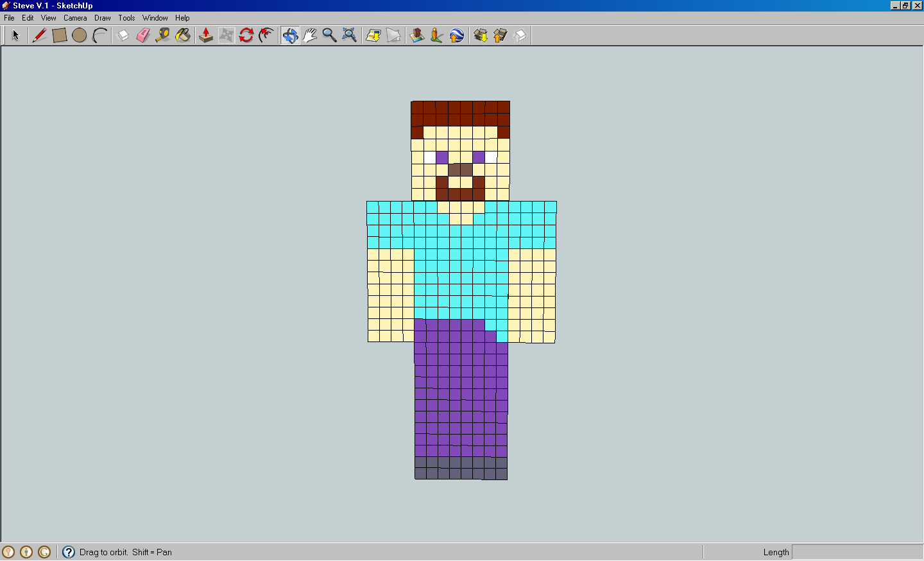
Task: Select the Paint Bucket tool
Action: (x=183, y=35)
